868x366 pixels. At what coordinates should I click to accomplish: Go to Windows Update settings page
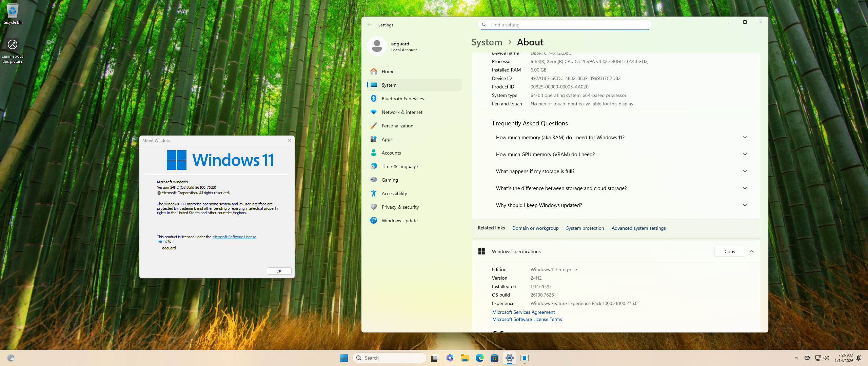(399, 221)
